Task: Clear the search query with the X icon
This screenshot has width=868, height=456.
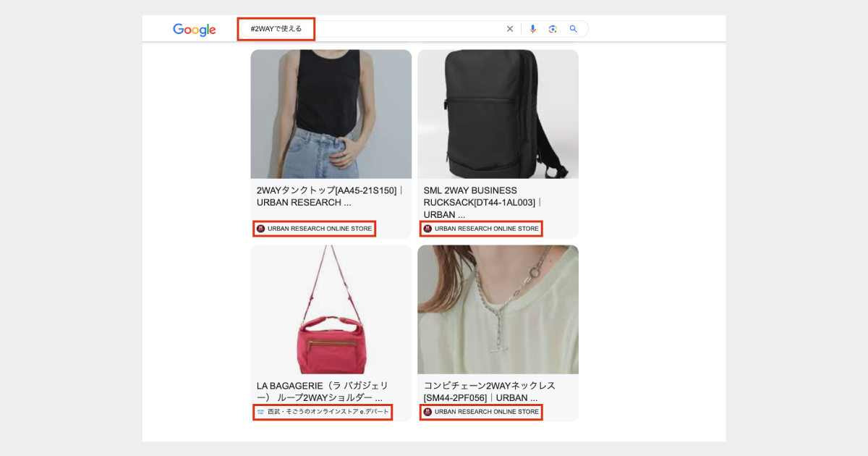Action: click(510, 29)
